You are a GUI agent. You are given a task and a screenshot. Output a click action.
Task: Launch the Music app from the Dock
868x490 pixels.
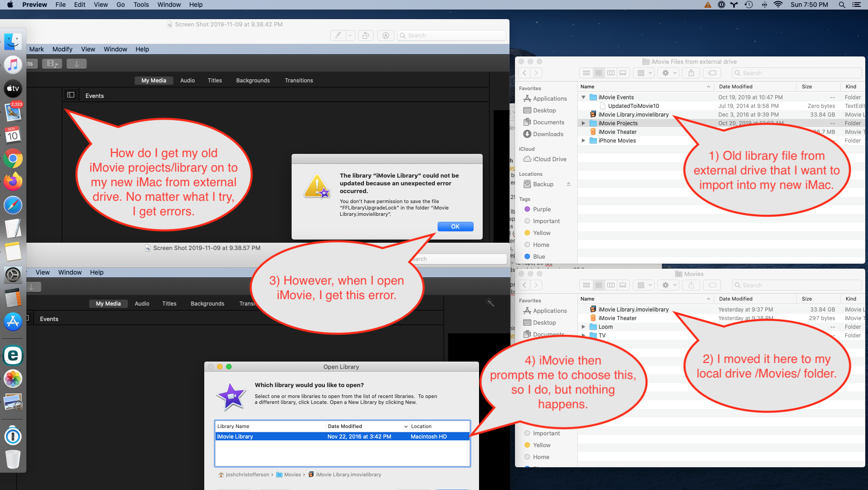[13, 65]
